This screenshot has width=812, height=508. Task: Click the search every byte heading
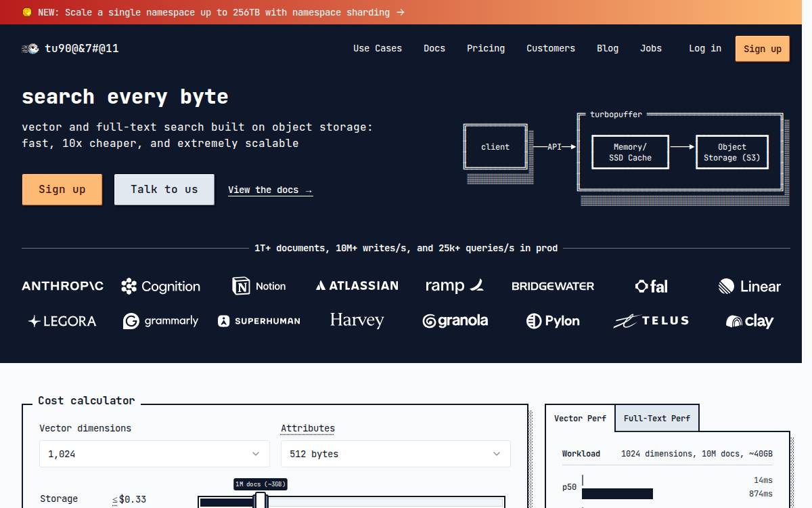[x=125, y=97]
